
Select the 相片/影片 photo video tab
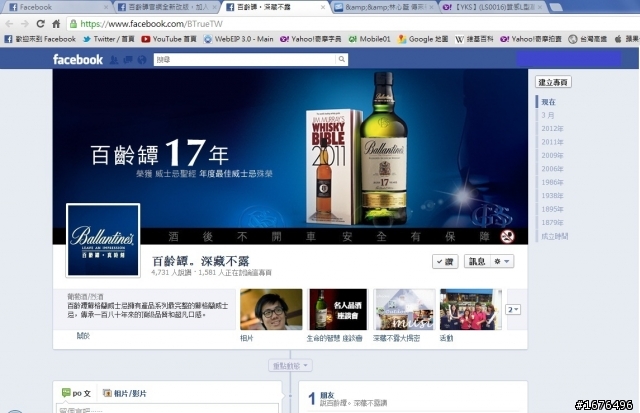tap(125, 393)
